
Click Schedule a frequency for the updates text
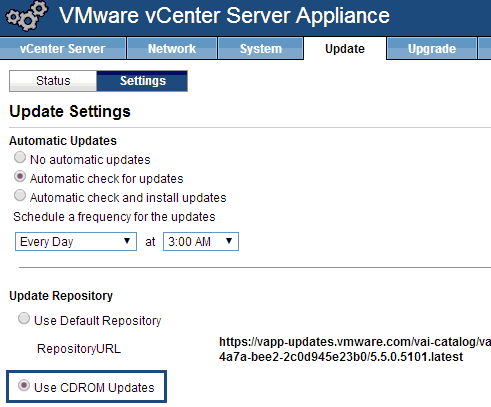click(114, 217)
